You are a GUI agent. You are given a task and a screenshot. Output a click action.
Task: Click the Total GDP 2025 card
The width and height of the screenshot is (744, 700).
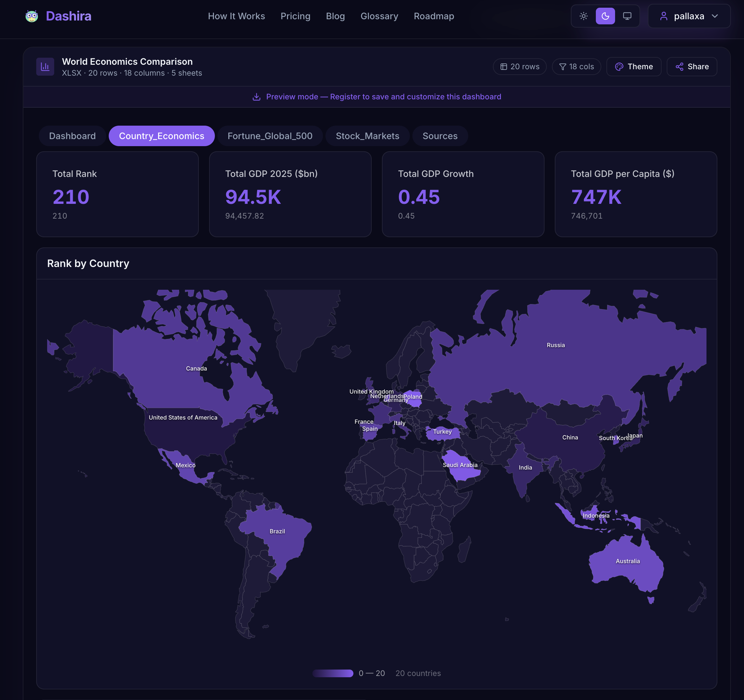click(290, 194)
